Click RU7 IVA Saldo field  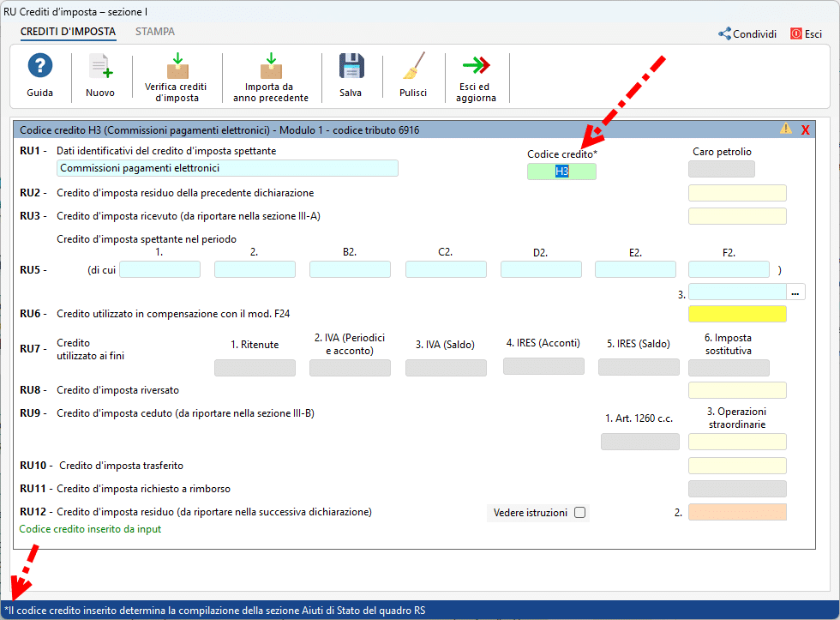[446, 368]
